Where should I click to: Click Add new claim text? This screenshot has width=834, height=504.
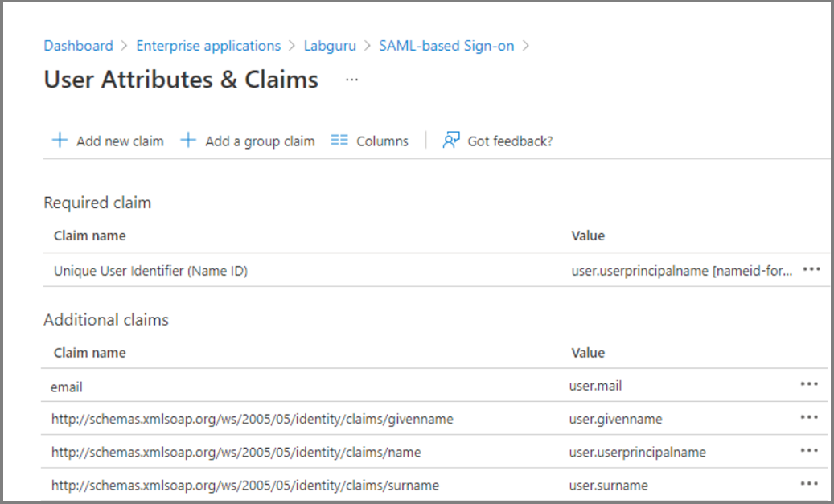(120, 141)
